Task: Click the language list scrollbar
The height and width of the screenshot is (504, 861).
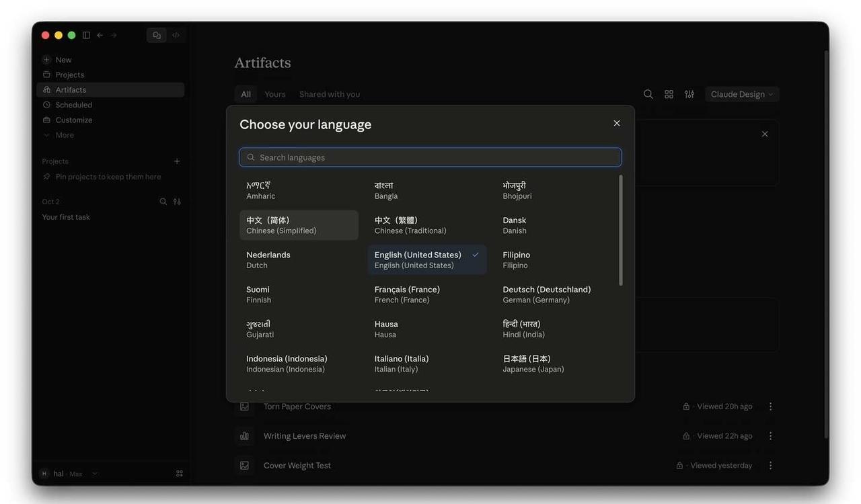Action: [620, 230]
